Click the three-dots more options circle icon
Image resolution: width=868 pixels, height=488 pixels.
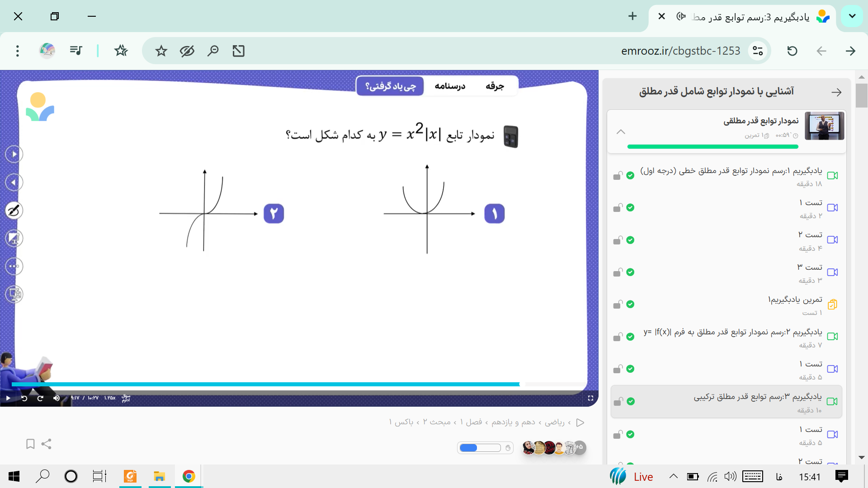[x=14, y=266]
